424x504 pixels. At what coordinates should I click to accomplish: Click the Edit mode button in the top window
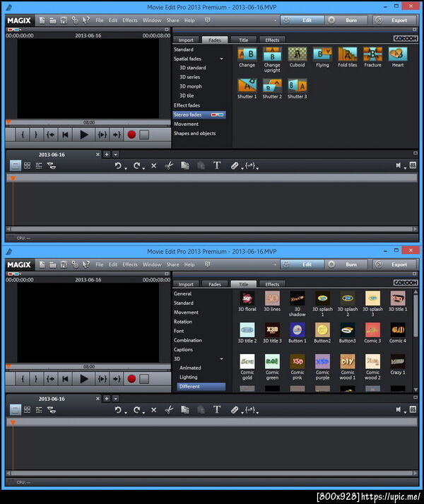(x=302, y=20)
